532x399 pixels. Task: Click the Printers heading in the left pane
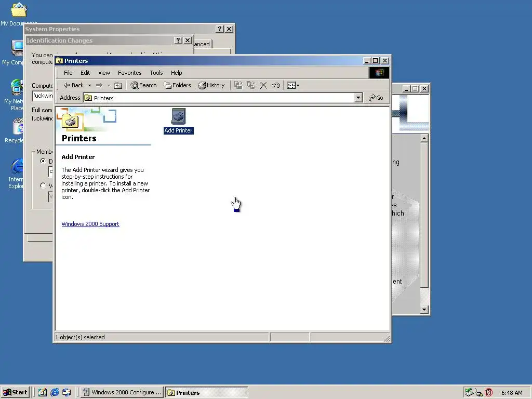point(79,138)
